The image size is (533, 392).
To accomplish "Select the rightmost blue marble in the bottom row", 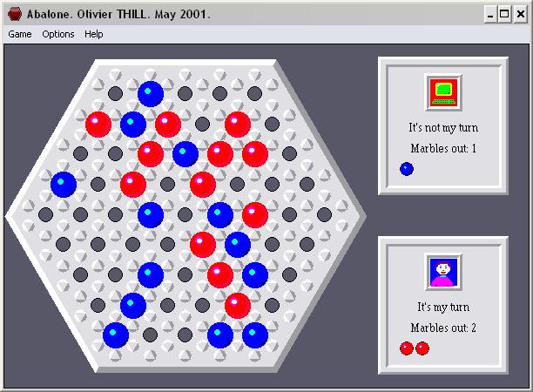I will tap(255, 335).
